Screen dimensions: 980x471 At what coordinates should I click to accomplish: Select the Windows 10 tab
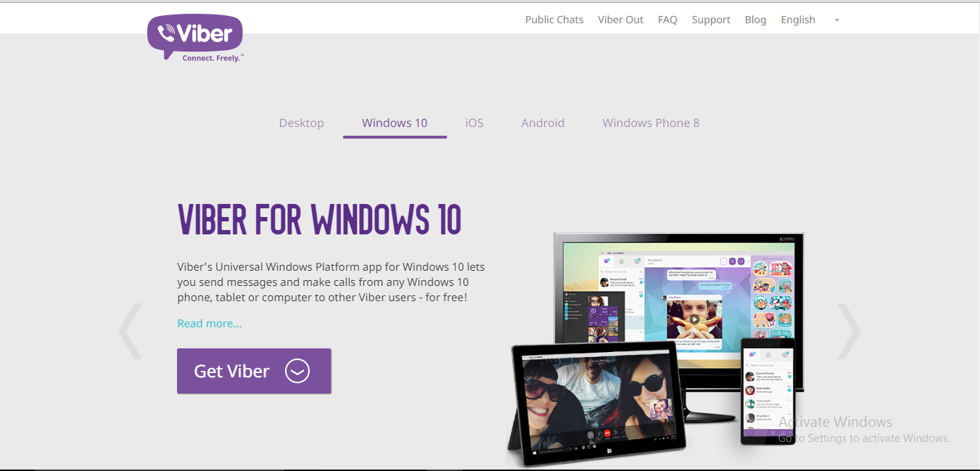394,123
